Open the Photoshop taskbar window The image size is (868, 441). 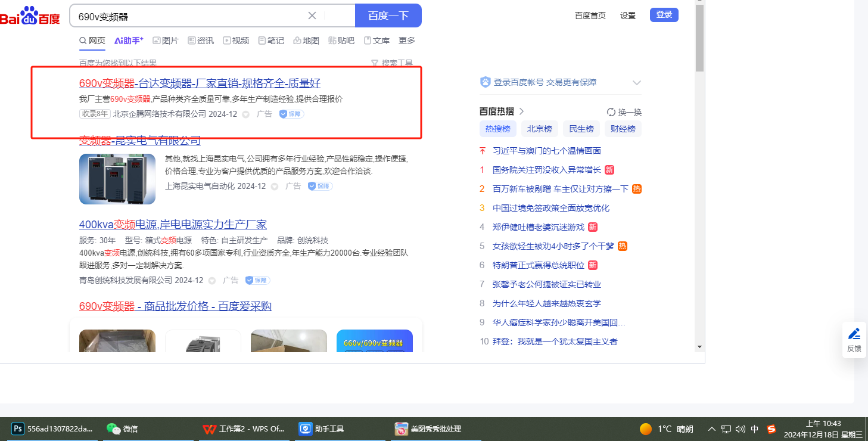coord(53,429)
